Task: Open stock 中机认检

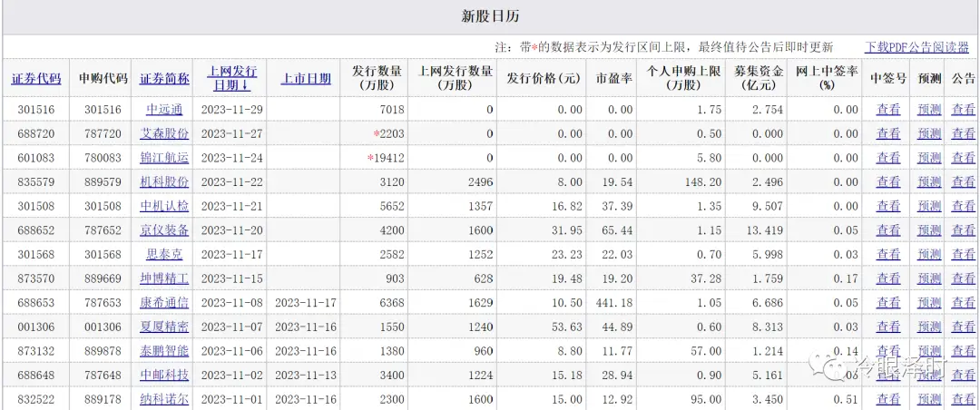Action: click(164, 206)
